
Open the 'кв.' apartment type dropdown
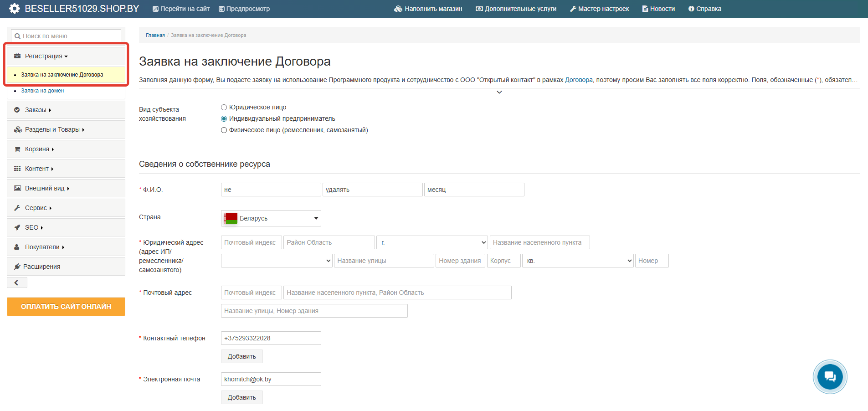(577, 261)
